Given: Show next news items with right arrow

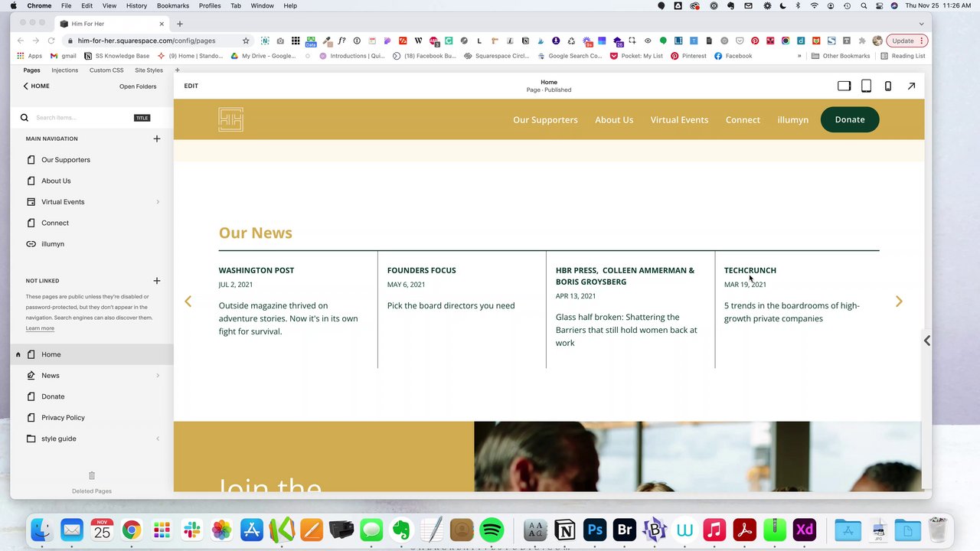Looking at the screenshot, I should click(899, 302).
